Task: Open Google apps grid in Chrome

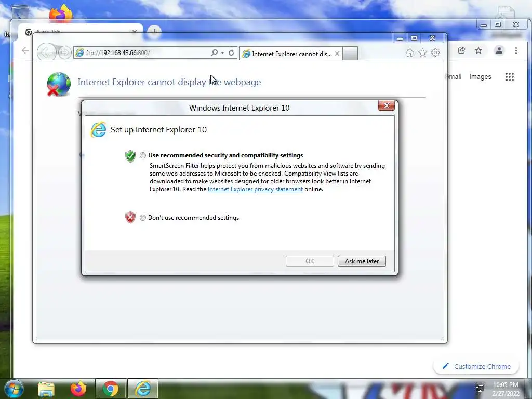Action: tap(509, 77)
